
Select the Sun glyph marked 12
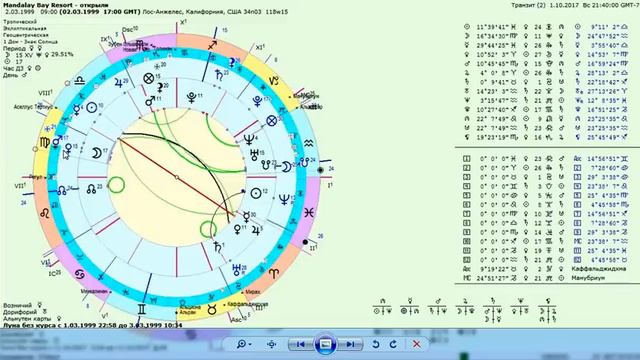point(256,193)
